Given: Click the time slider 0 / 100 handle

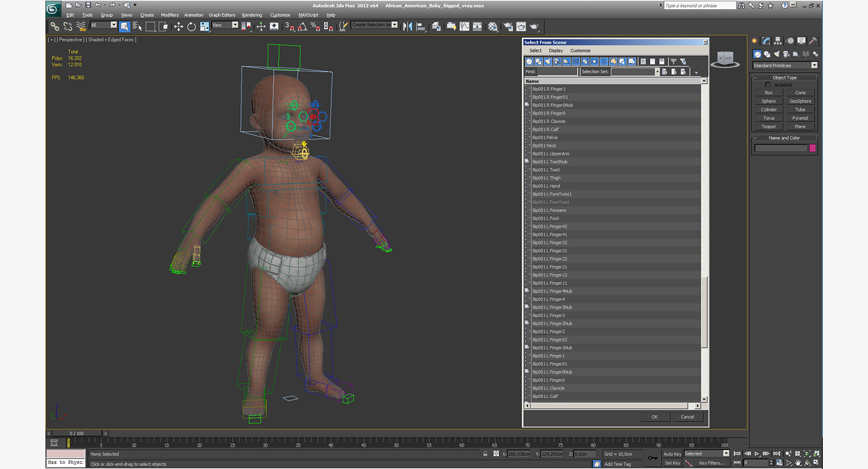Looking at the screenshot, I should (76, 433).
